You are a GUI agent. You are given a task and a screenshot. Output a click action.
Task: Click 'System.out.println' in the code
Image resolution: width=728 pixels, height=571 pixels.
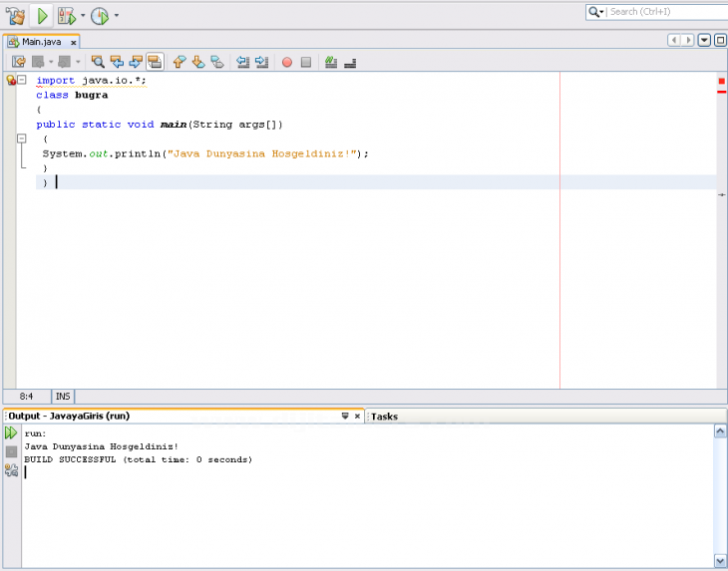101,153
